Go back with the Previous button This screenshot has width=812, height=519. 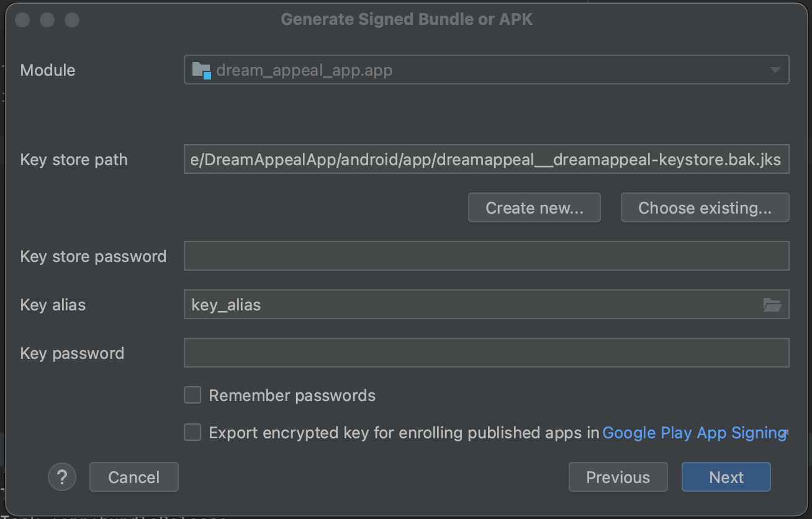(x=618, y=477)
